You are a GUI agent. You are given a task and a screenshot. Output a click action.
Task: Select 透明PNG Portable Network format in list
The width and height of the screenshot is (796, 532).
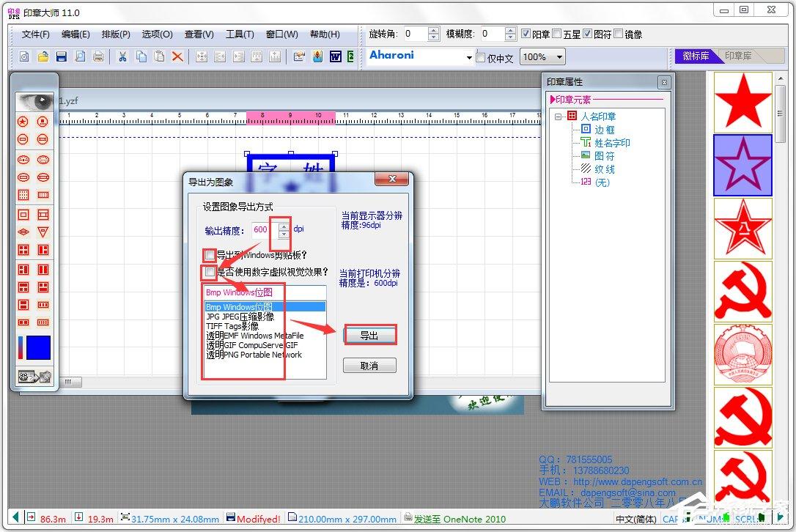254,355
